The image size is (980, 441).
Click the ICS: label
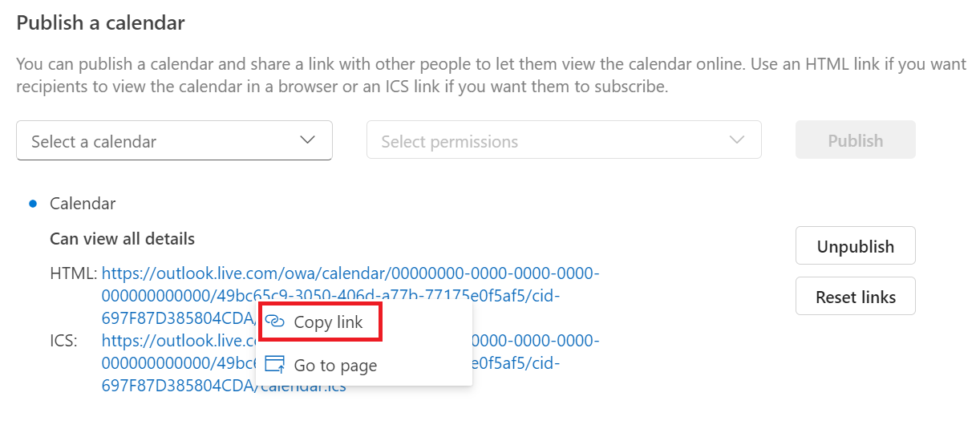[63, 341]
